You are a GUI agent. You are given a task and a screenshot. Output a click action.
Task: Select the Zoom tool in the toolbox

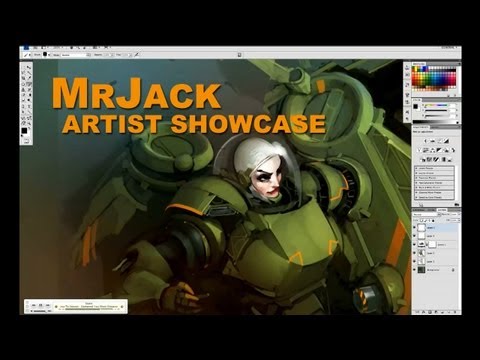click(29, 123)
